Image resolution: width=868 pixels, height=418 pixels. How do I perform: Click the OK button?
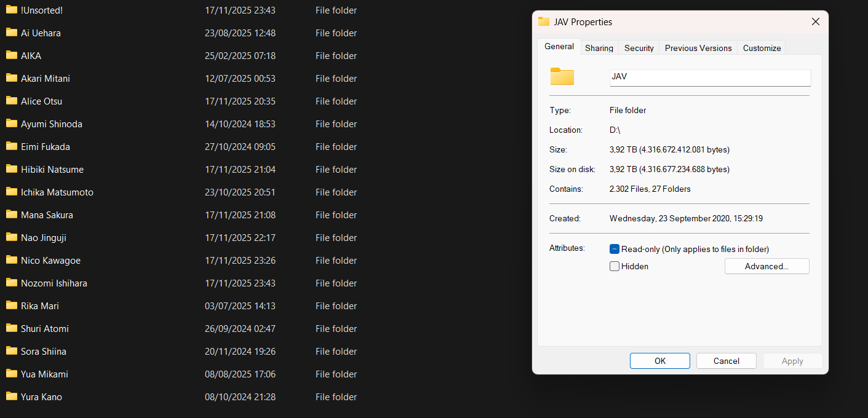(660, 361)
